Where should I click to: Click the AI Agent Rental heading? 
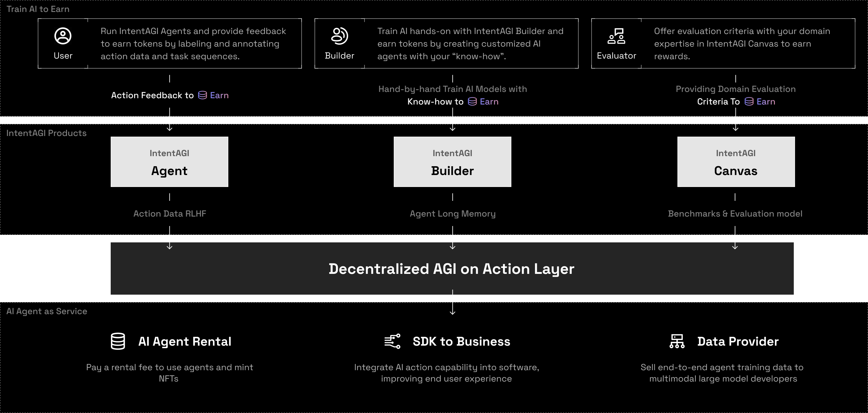(185, 342)
